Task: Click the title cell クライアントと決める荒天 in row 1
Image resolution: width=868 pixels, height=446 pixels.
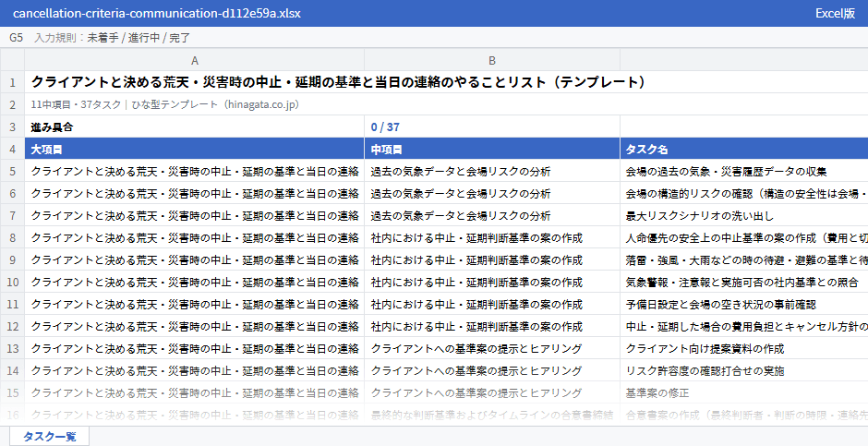Action: [446, 82]
